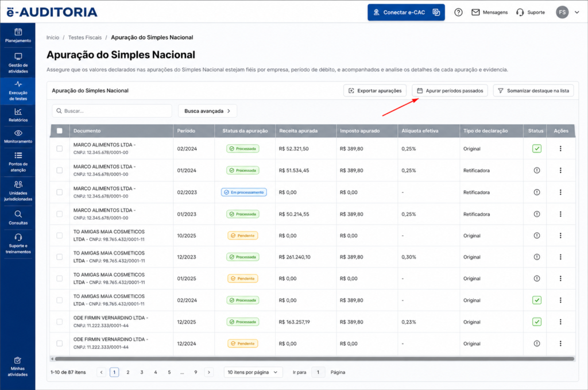
Task: Open Relatórios chart icon in sidebar
Action: point(18,112)
